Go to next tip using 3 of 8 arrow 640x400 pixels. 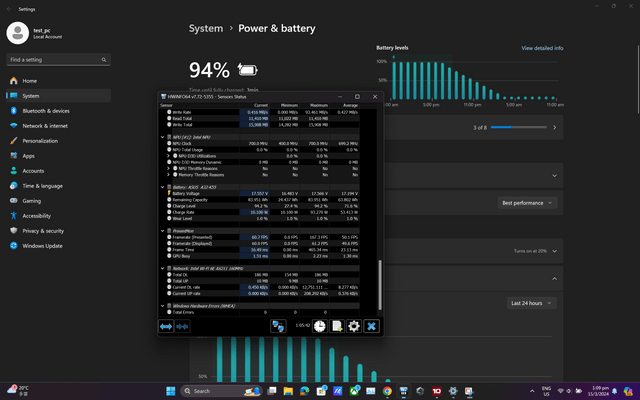554,127
